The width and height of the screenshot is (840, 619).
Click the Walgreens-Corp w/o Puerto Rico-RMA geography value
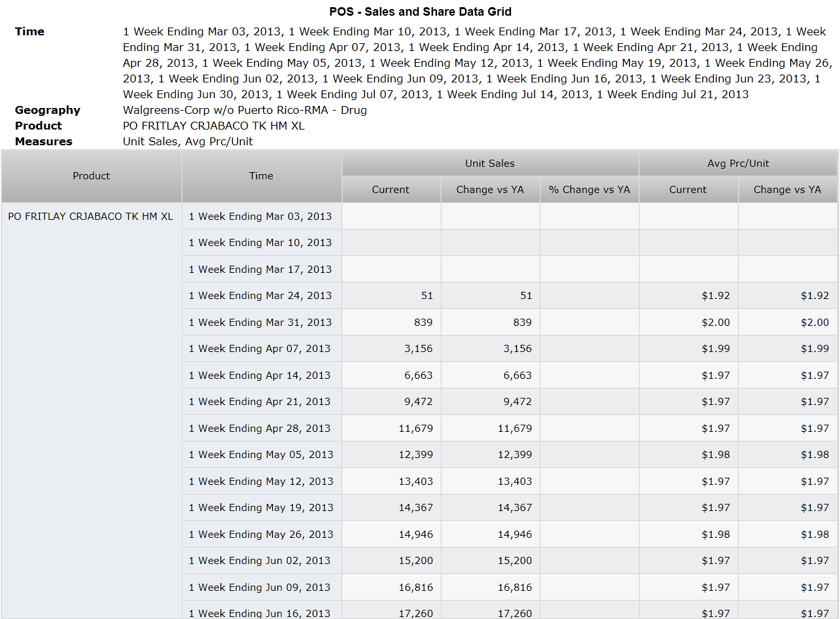(245, 110)
